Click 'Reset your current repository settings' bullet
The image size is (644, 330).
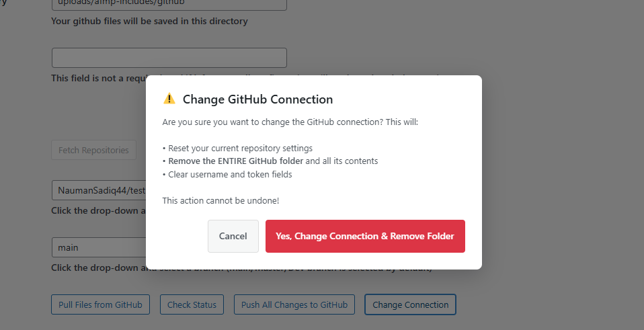click(239, 148)
